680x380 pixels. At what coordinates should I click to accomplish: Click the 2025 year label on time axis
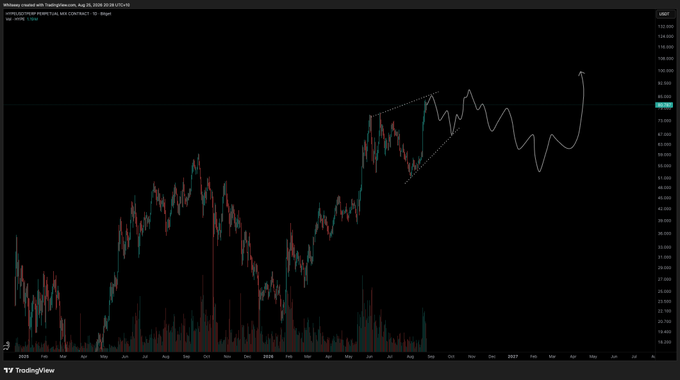pyautogui.click(x=23, y=357)
